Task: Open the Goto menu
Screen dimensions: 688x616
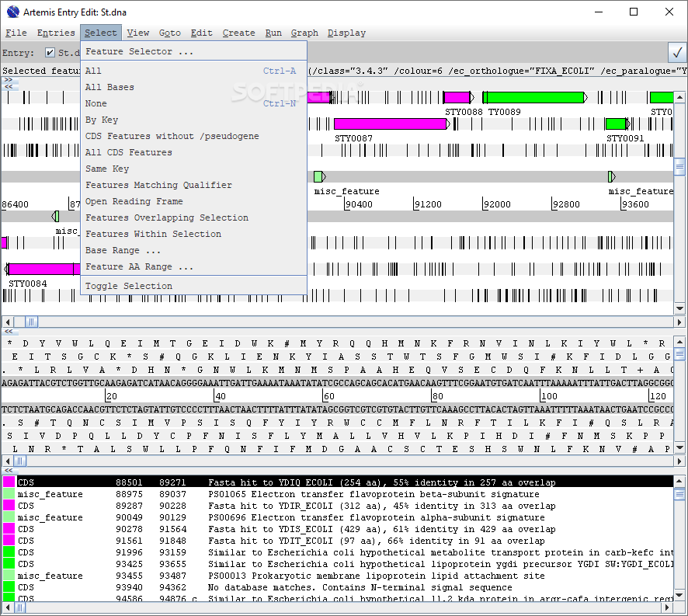Action: point(170,33)
